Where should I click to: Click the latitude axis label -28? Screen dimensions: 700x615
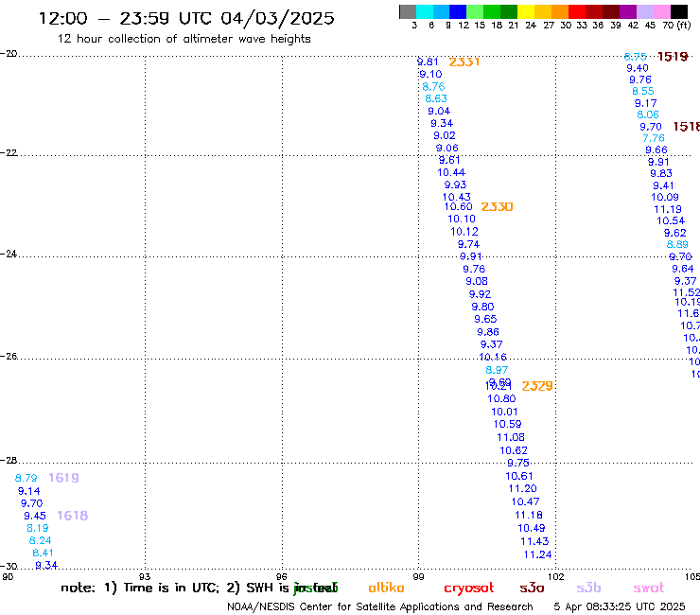(9, 461)
